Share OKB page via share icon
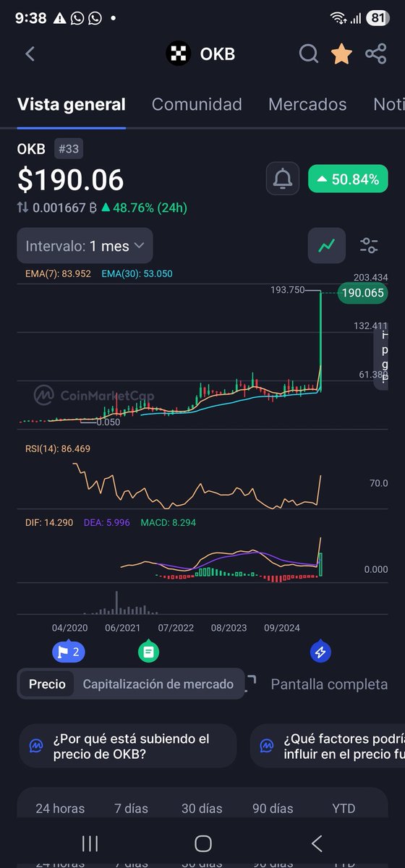 376,54
